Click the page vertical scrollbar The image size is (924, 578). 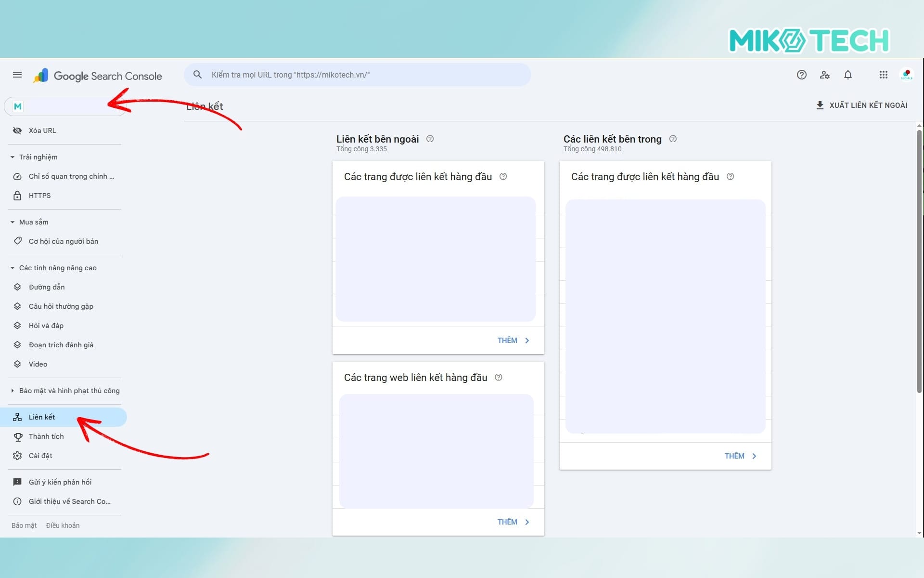coord(919,260)
